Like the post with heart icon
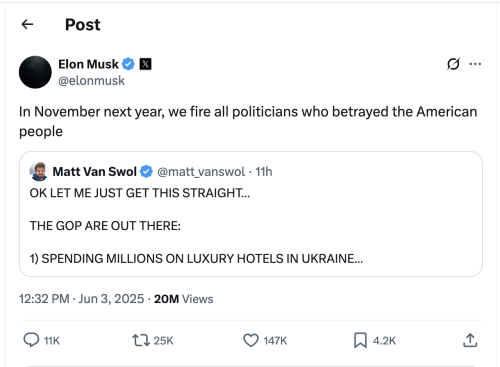The width and height of the screenshot is (500, 367). click(251, 340)
